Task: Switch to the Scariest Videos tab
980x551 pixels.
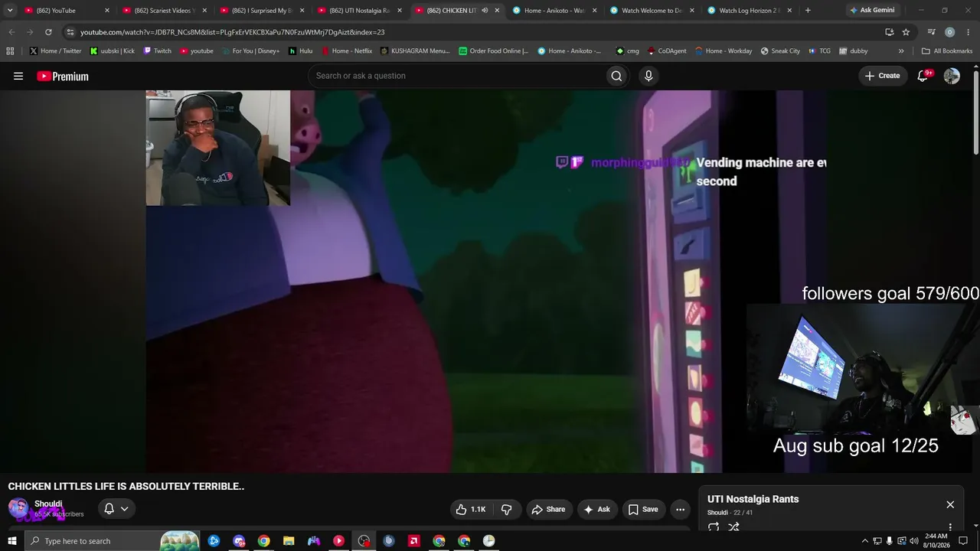Action: pyautogui.click(x=165, y=11)
